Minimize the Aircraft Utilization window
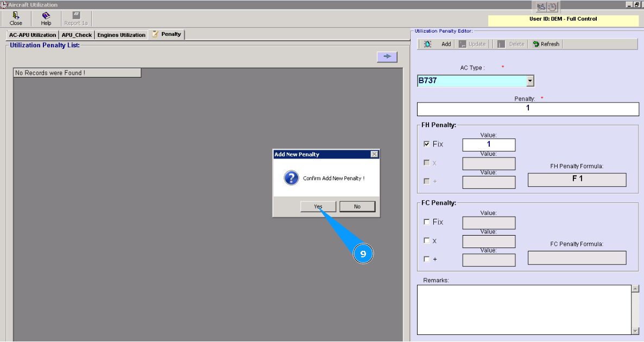 coord(630,4)
